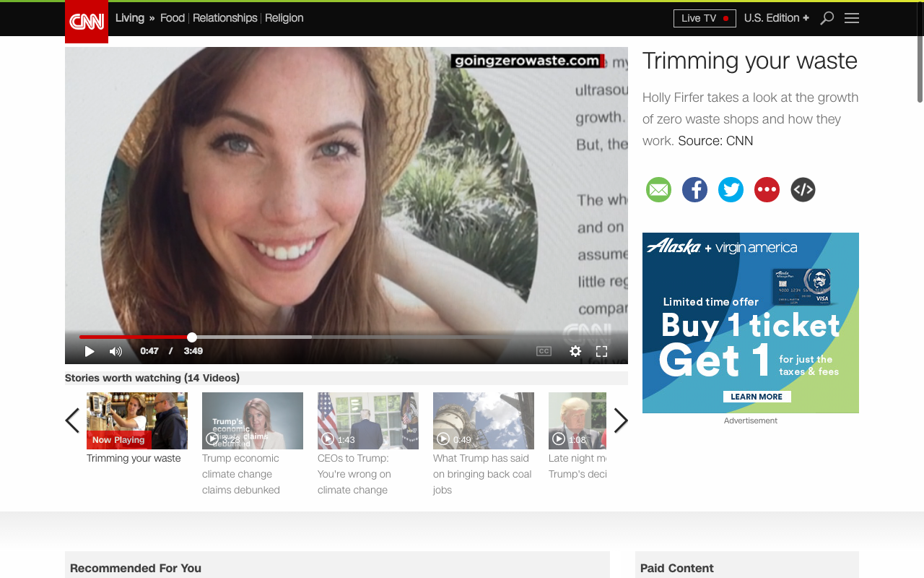Open the hamburger menu
This screenshot has width=924, height=578.
coord(852,18)
